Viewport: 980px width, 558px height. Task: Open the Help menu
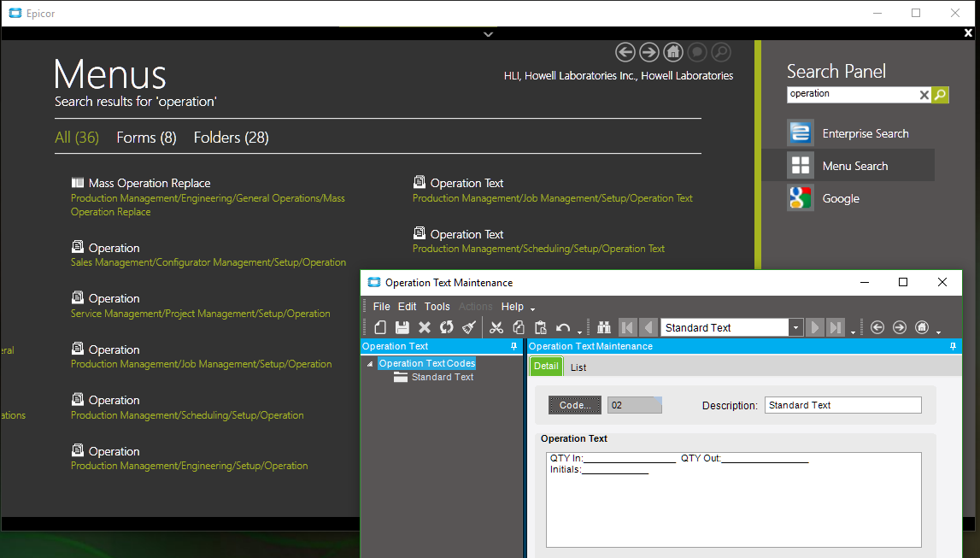coord(512,306)
